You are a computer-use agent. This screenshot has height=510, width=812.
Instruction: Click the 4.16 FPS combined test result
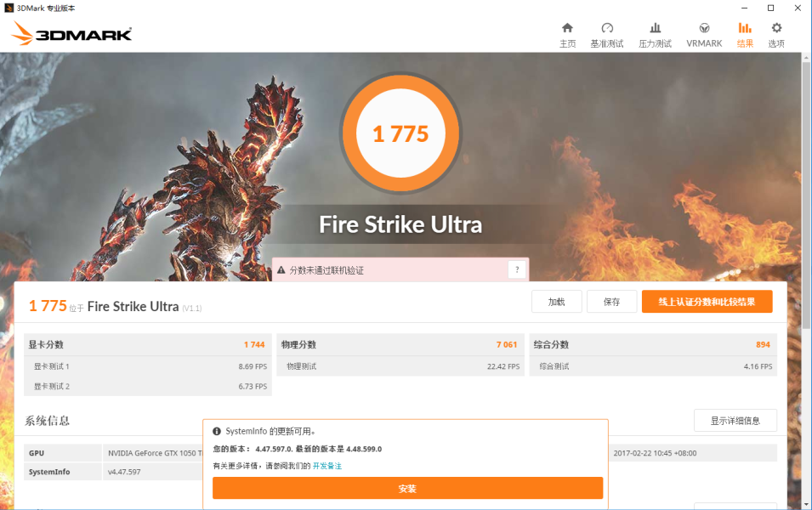pos(758,366)
